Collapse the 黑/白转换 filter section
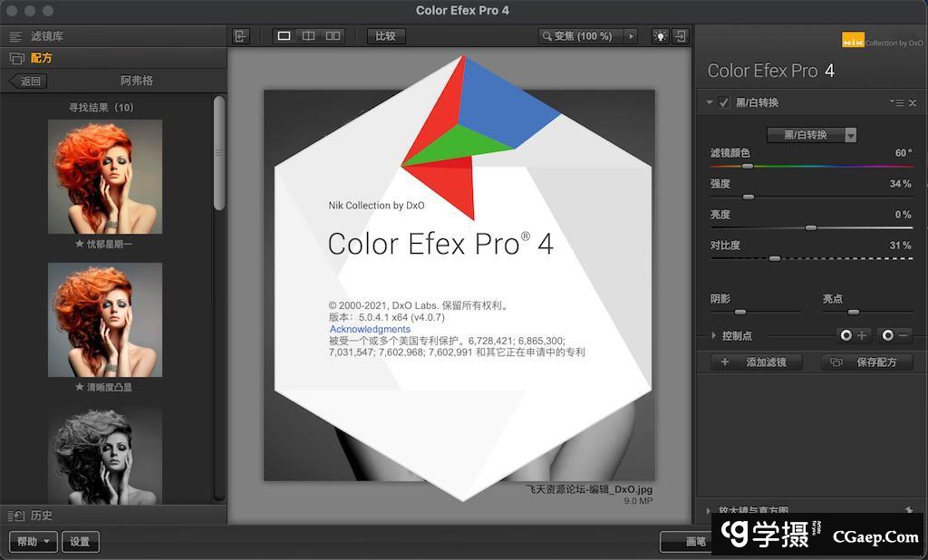928x560 pixels. (710, 103)
